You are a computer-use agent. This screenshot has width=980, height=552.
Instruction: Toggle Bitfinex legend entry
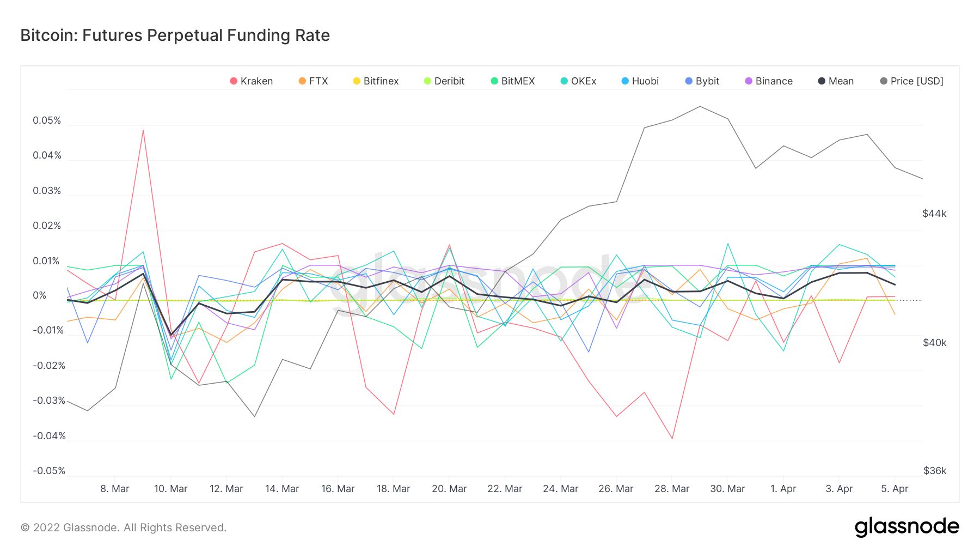tap(376, 81)
